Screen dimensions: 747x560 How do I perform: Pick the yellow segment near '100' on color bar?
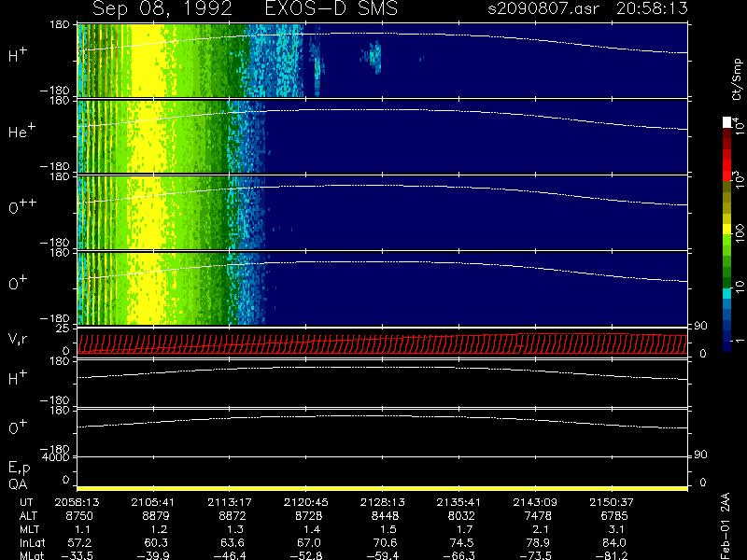point(727,229)
